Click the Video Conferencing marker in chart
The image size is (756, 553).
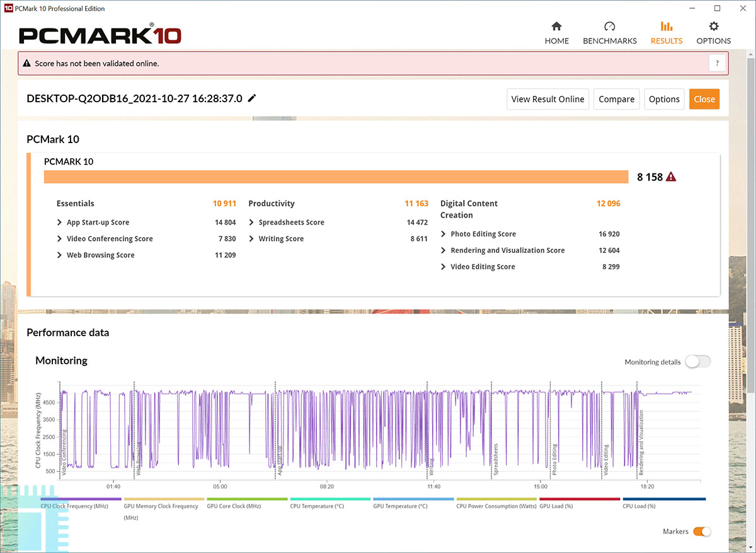tap(64, 451)
